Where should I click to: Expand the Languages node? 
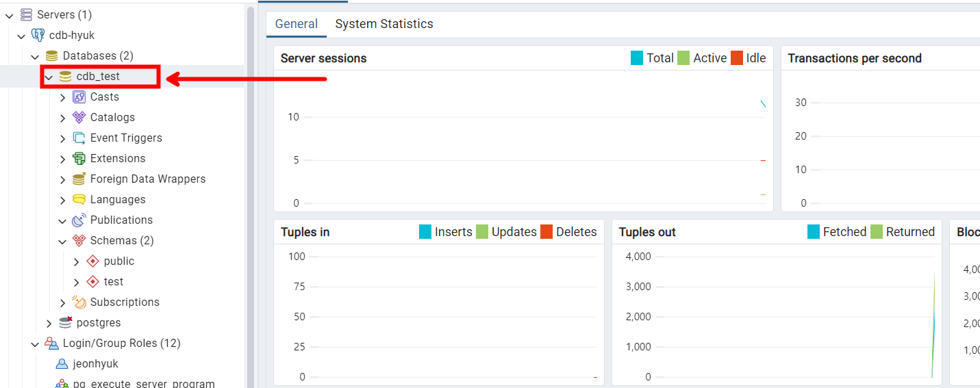(x=62, y=200)
